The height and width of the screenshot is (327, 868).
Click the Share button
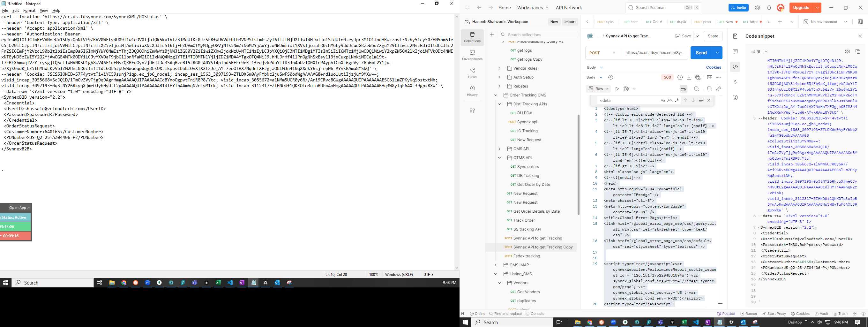713,36
